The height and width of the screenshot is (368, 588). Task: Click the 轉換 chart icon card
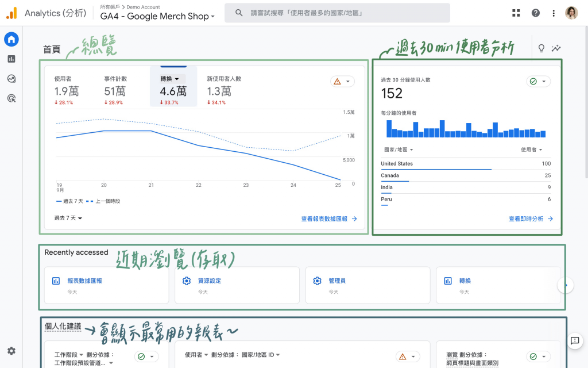point(448,281)
